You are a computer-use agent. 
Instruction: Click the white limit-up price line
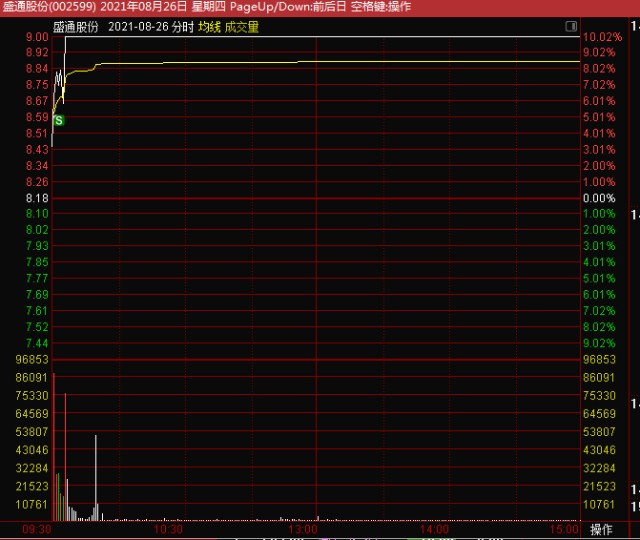(x=322, y=37)
